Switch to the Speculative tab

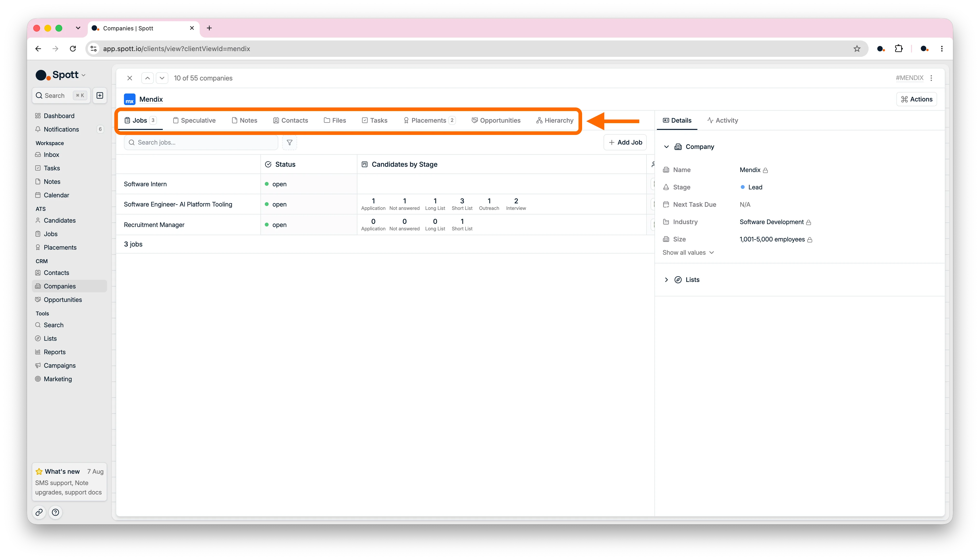point(194,120)
